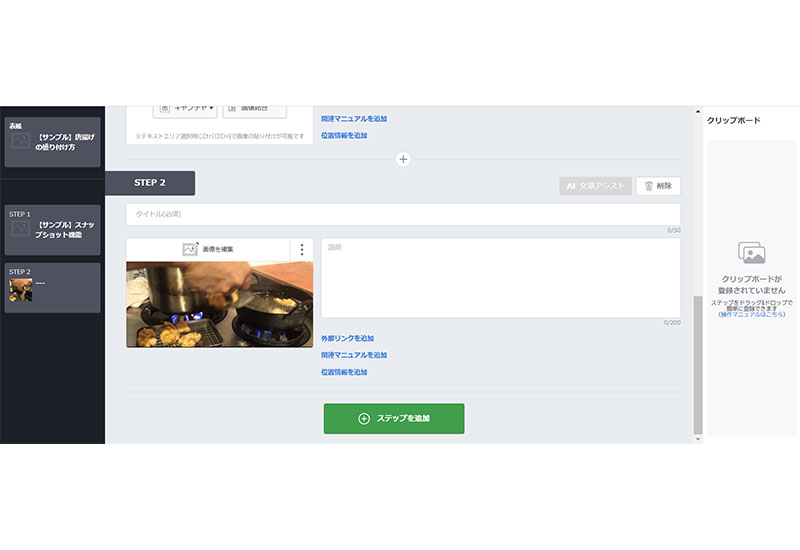Click the 位置情報を追加 link under STEP 2

pyautogui.click(x=344, y=372)
